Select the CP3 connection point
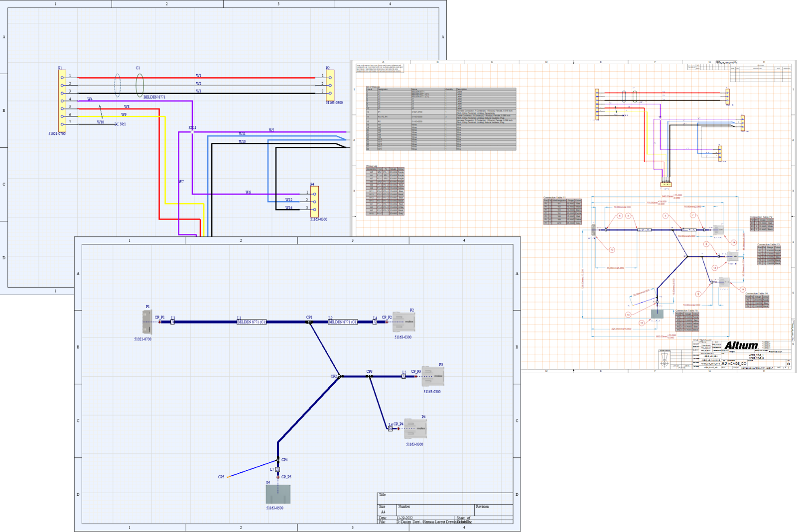Image resolution: width=797 pixels, height=532 pixels. 370,376
